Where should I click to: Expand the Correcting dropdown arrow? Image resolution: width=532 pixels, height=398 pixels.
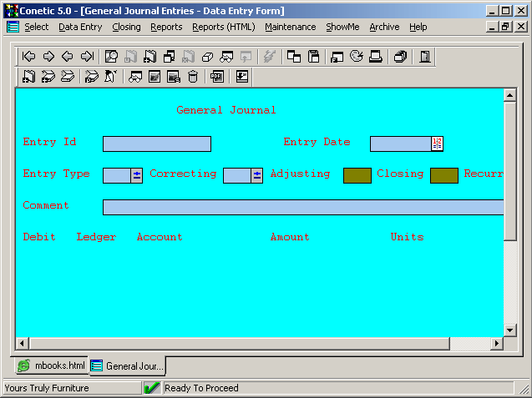point(257,175)
